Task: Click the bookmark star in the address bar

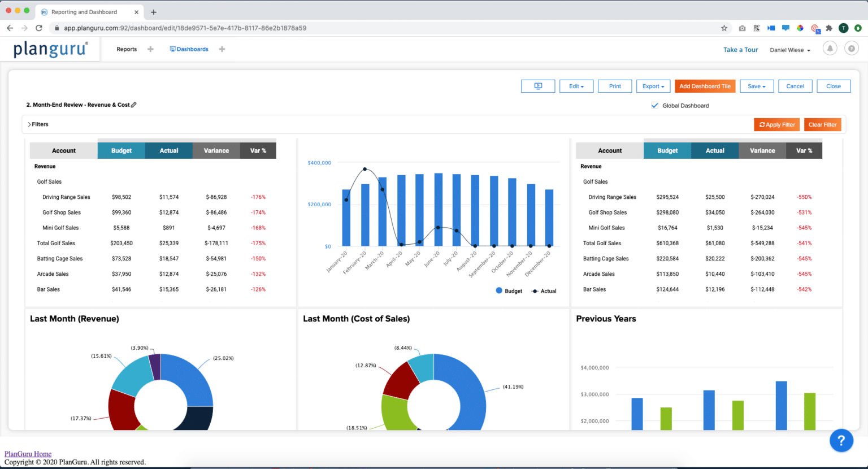Action: [x=724, y=27]
